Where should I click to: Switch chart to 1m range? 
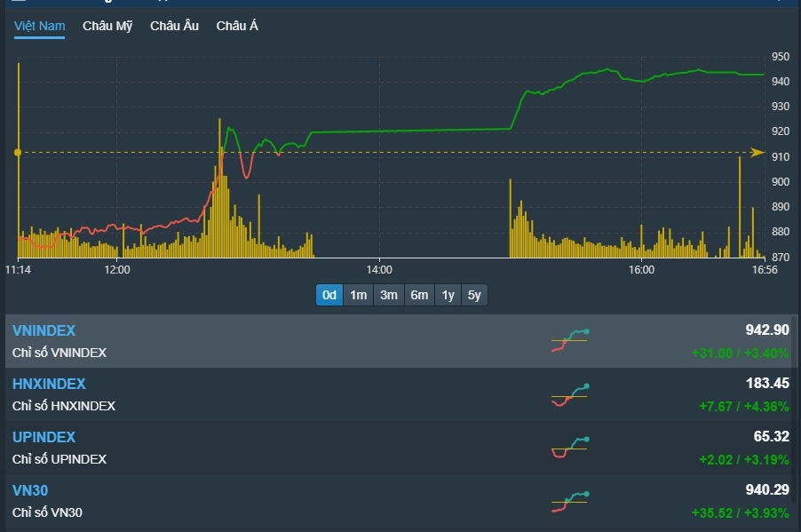pos(359,295)
